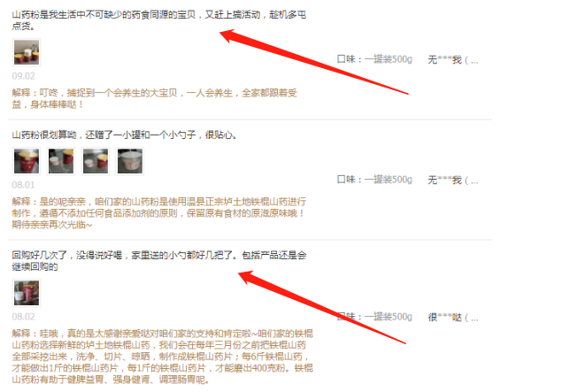Click 口味:一罐装500g next to the 09.02 review
Viewport: 585px width, 392px height.
374,59
